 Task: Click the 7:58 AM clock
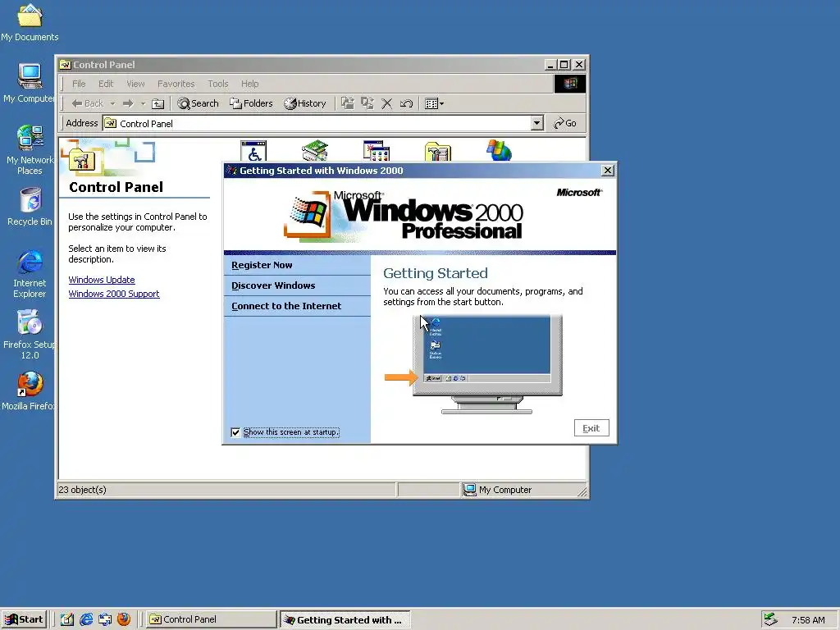pos(808,620)
